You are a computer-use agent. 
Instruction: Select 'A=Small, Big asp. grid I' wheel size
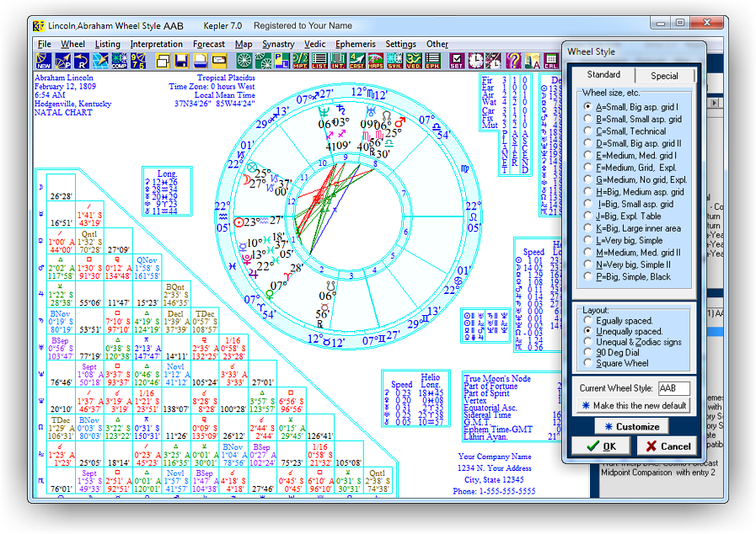[632, 107]
